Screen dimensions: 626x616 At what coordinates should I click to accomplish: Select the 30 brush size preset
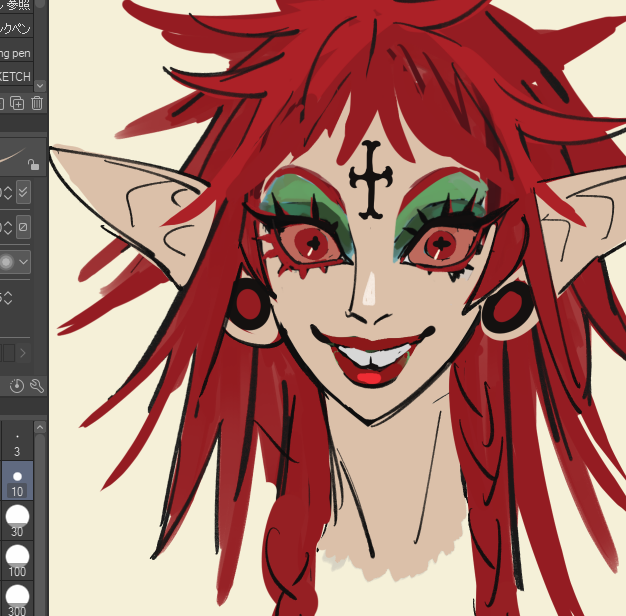coord(17,521)
